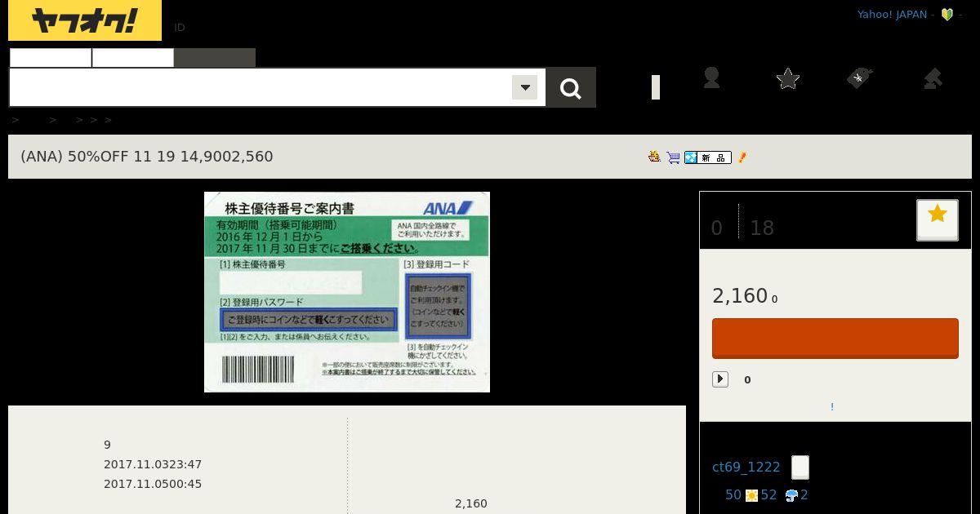Click the quantity value 9 in details

point(107,445)
